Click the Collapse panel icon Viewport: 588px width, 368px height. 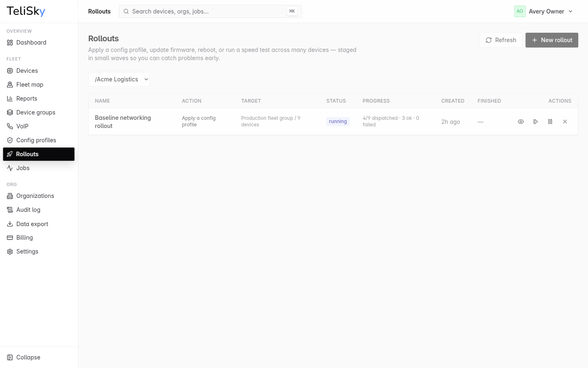(x=10, y=357)
